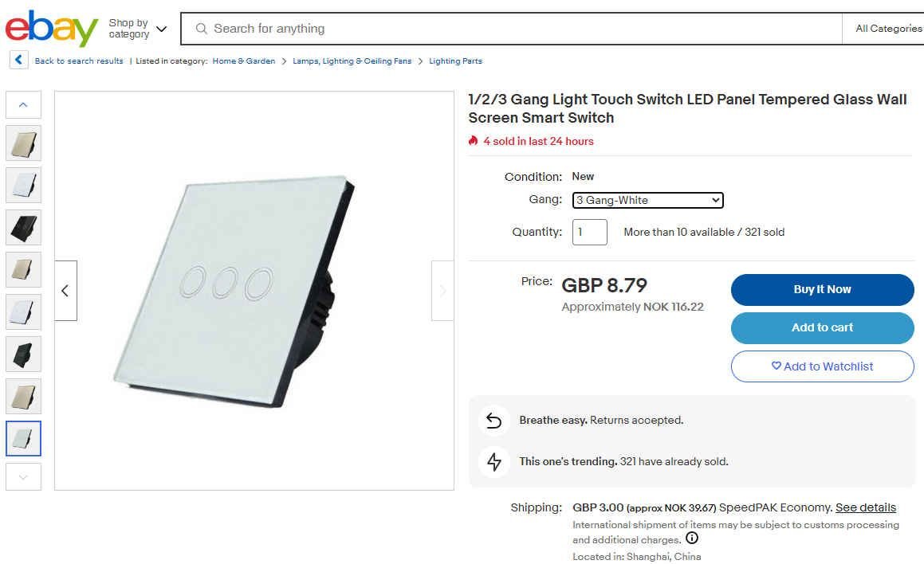924x564 pixels.
Task: Click the heart icon beside Add to Watchlist
Action: [775, 366]
